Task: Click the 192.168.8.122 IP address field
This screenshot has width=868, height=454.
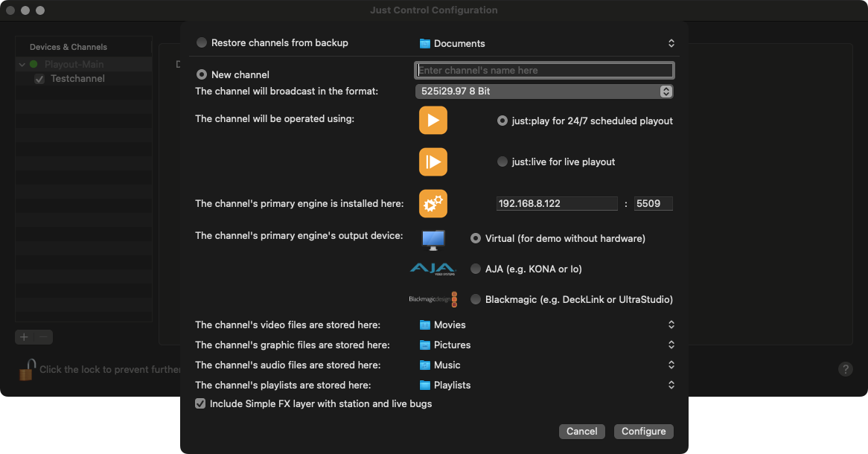Action: tap(557, 203)
